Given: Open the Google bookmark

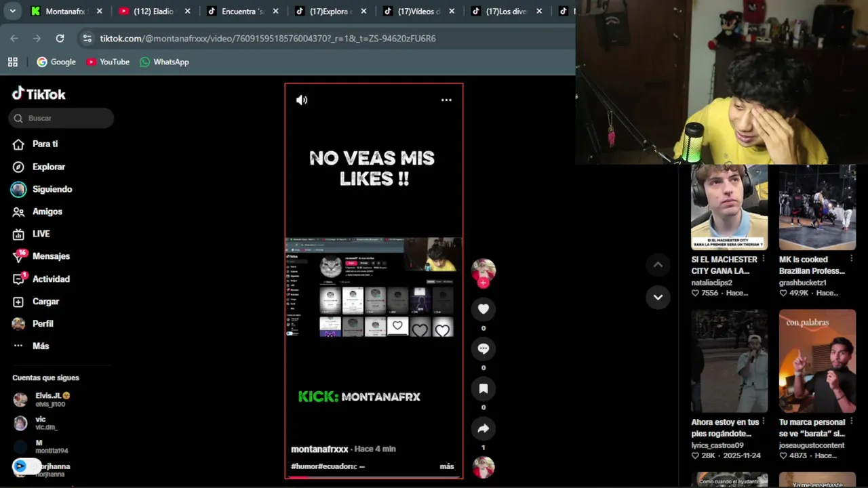Looking at the screenshot, I should (56, 62).
